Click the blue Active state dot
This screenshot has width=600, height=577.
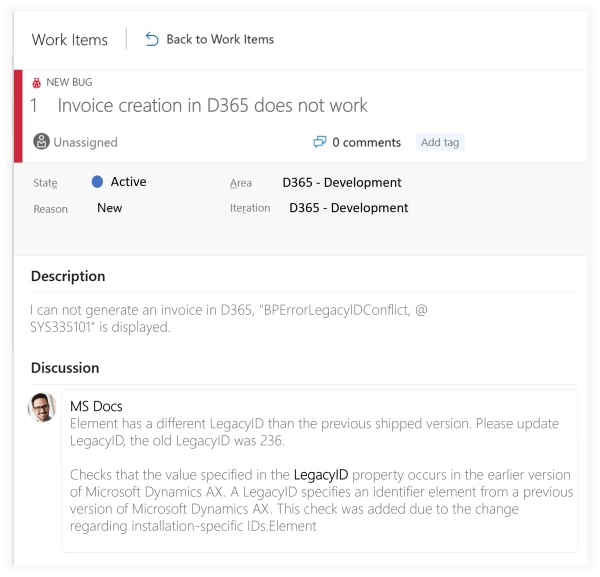(x=97, y=182)
